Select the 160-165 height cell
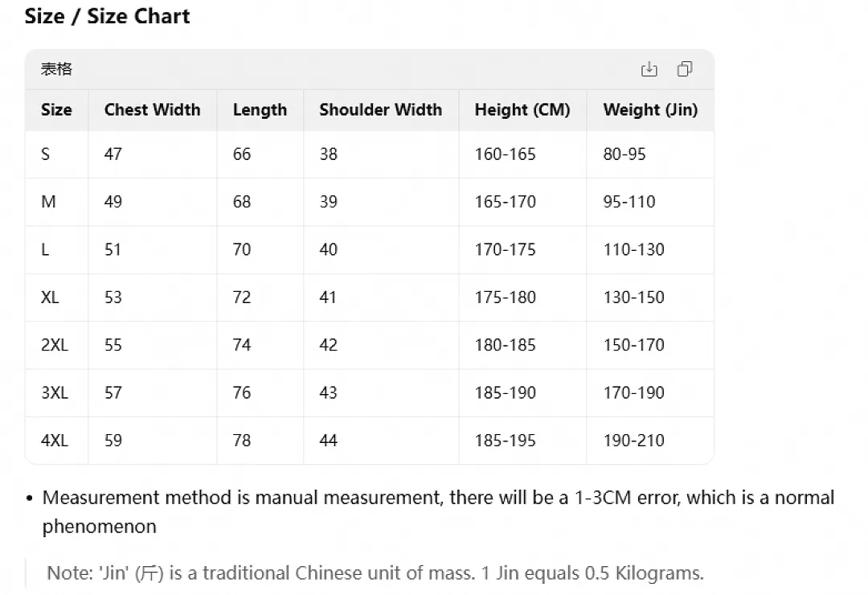This screenshot has width=868, height=595. (x=522, y=154)
